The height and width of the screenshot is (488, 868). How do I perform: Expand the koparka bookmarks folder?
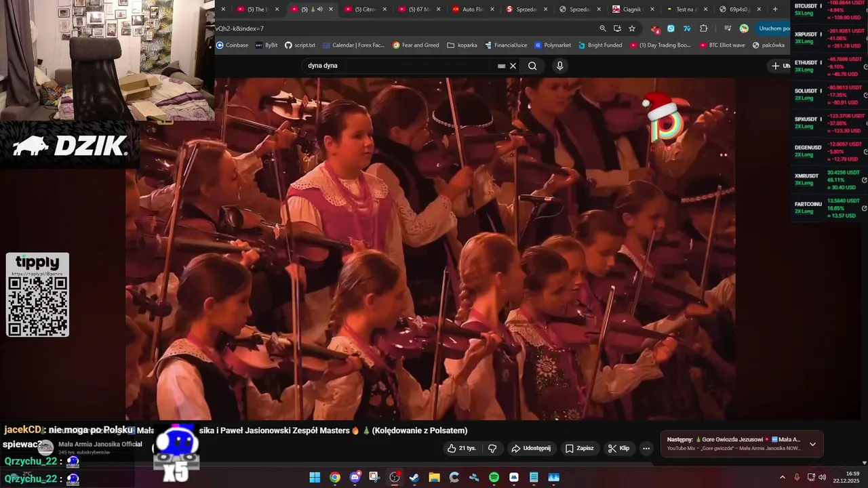pyautogui.click(x=462, y=45)
